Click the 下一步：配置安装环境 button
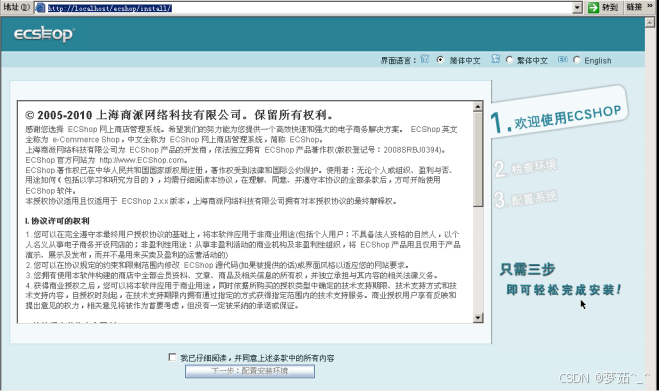This screenshot has width=660, height=392. (x=250, y=371)
